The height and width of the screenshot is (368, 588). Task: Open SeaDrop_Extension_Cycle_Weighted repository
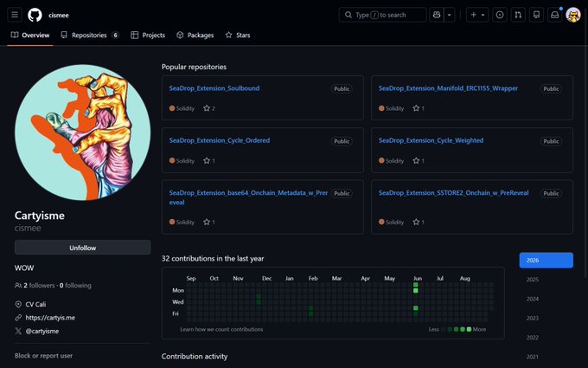point(431,140)
